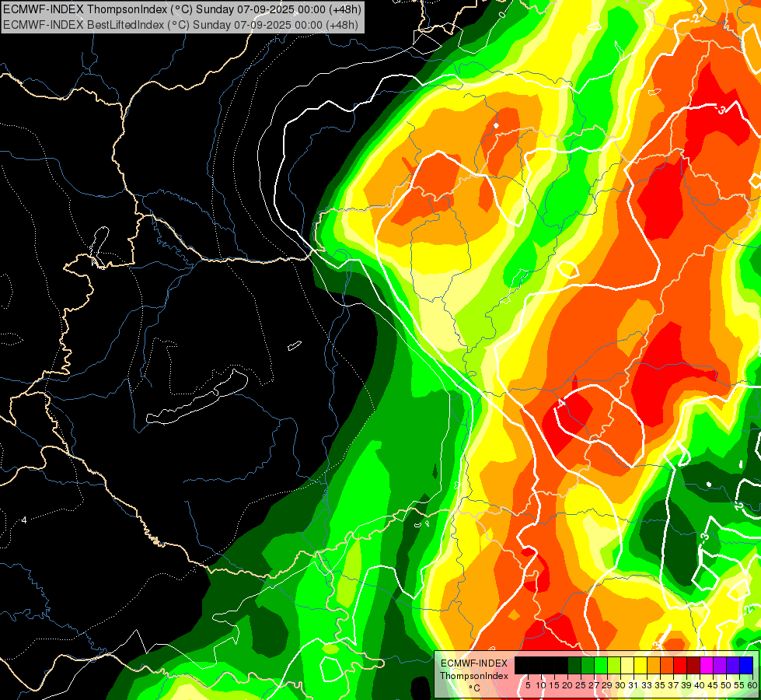Pick the dark red 39–40 legend swatch

693,666
